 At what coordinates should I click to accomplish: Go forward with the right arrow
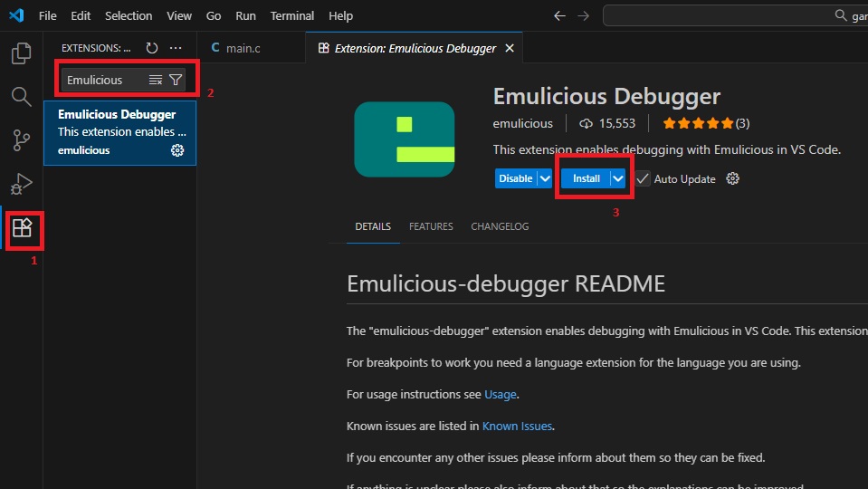584,16
